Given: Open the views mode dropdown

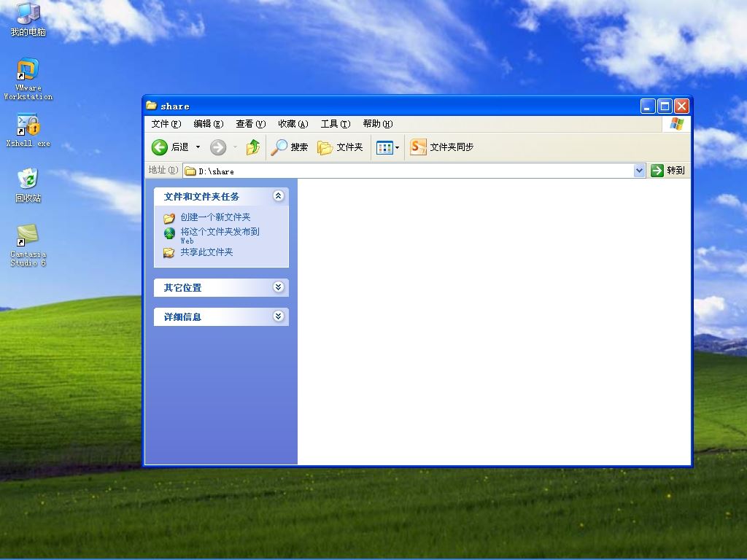Looking at the screenshot, I should point(388,147).
